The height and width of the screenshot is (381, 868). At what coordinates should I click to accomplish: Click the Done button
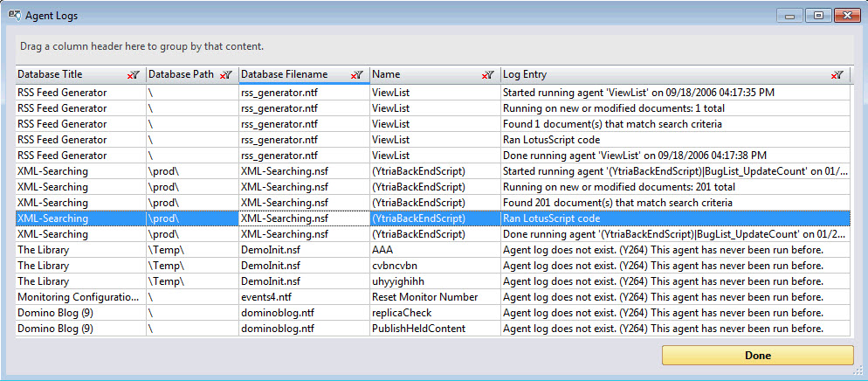pos(757,356)
